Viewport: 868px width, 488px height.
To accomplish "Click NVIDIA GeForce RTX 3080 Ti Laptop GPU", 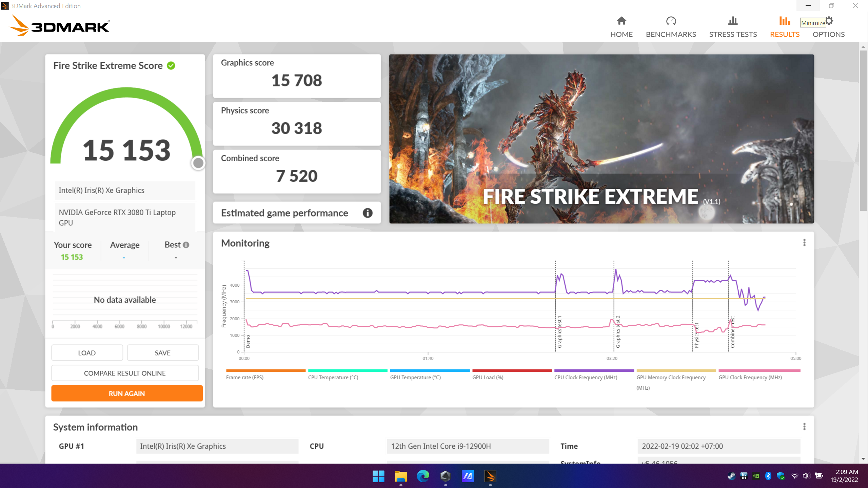I will click(x=125, y=218).
